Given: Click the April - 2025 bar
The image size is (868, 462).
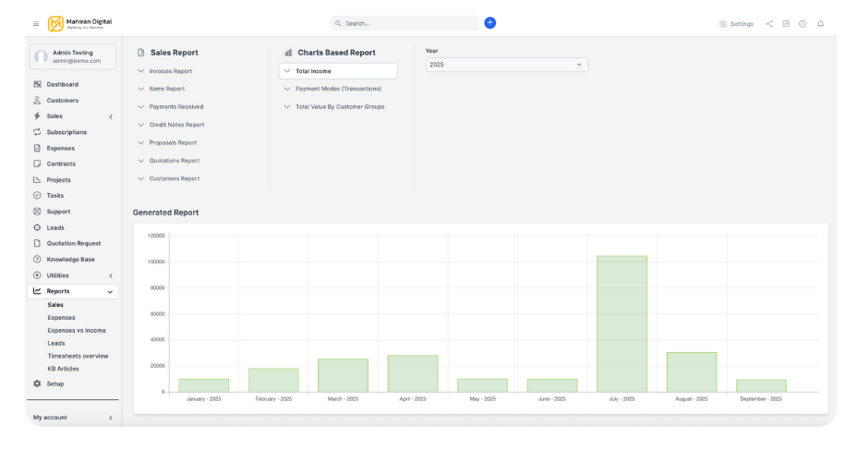Looking at the screenshot, I should click(413, 374).
